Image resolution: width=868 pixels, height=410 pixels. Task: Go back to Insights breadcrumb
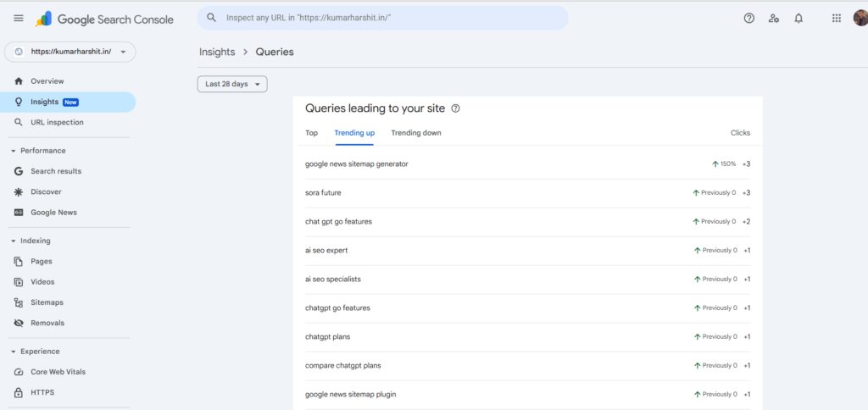click(x=217, y=52)
